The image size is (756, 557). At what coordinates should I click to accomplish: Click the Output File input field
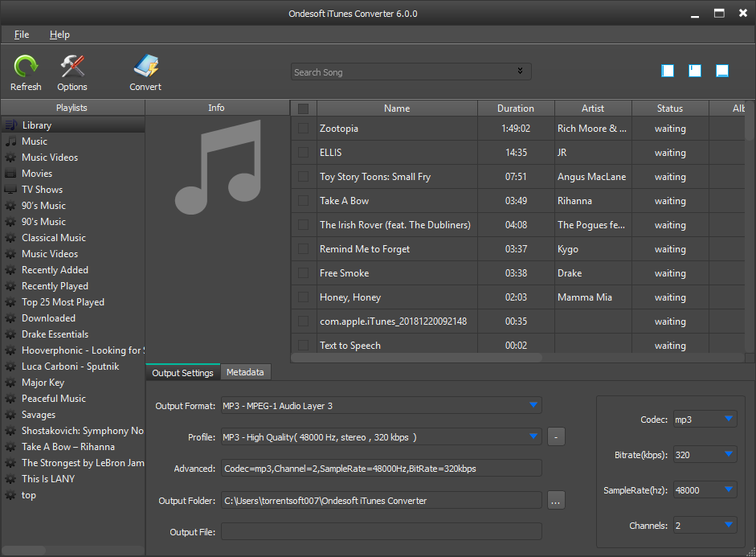coord(382,532)
